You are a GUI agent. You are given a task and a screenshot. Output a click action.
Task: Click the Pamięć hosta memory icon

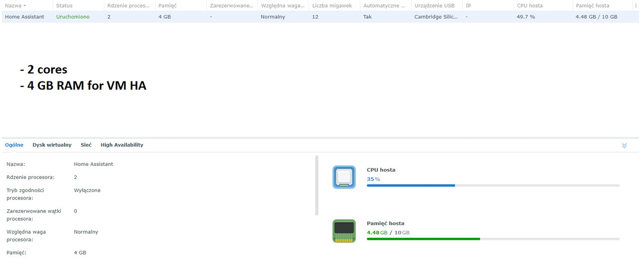point(344,231)
